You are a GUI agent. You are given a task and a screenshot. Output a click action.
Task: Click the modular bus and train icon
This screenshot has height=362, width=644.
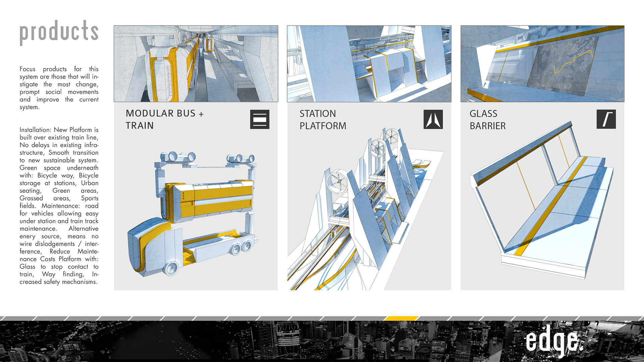(260, 119)
